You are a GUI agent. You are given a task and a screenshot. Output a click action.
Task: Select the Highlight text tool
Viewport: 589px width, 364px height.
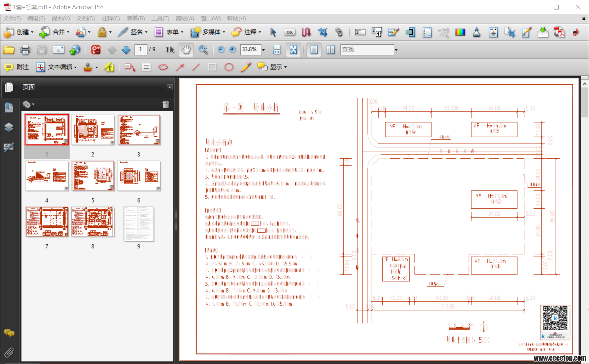(x=109, y=67)
